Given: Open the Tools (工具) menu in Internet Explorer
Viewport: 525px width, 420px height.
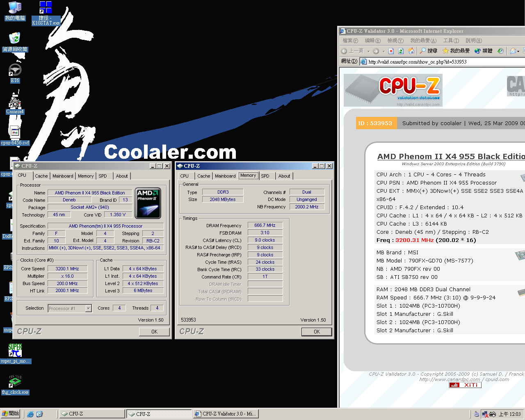Looking at the screenshot, I should [x=451, y=41].
